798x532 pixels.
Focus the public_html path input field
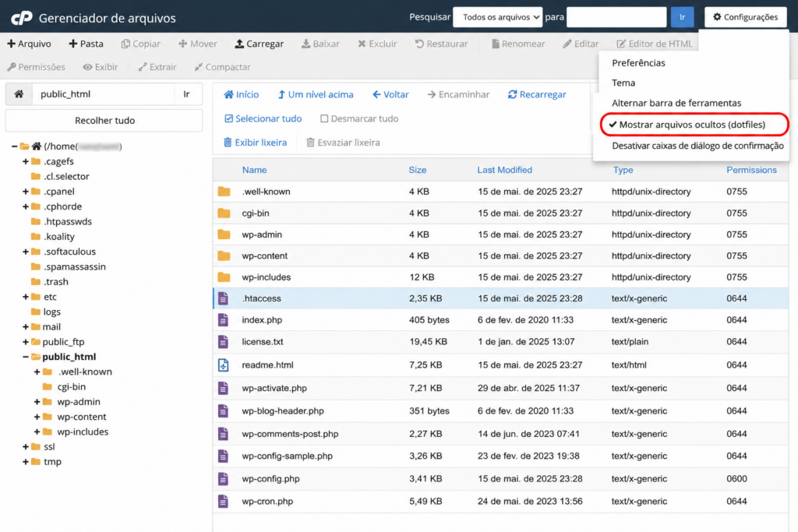104,94
